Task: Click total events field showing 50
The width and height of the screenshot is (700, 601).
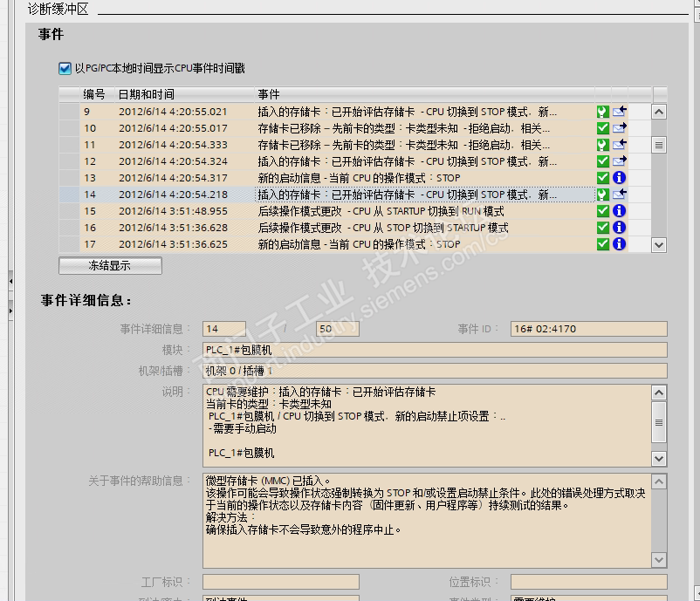Action: tap(338, 329)
